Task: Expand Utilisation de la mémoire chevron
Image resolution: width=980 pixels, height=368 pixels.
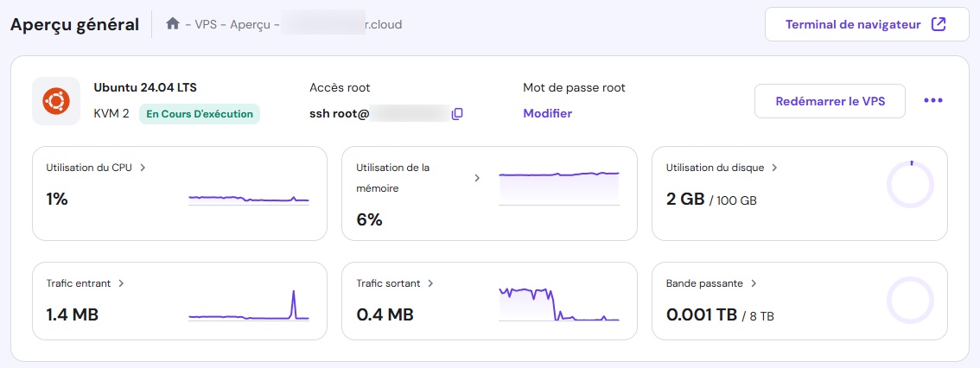Action: (x=477, y=178)
